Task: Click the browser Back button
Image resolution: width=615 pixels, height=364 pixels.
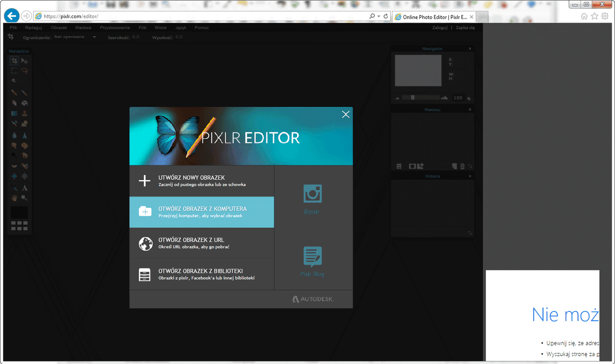Action: click(x=11, y=16)
